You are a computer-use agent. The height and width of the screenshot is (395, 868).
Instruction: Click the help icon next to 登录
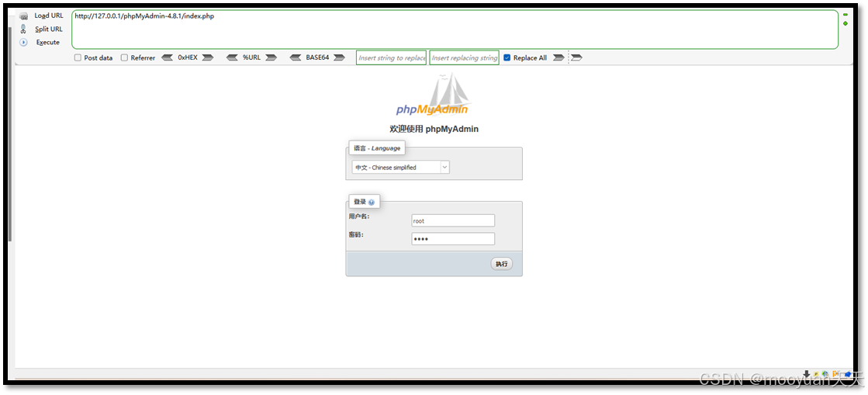pyautogui.click(x=372, y=203)
